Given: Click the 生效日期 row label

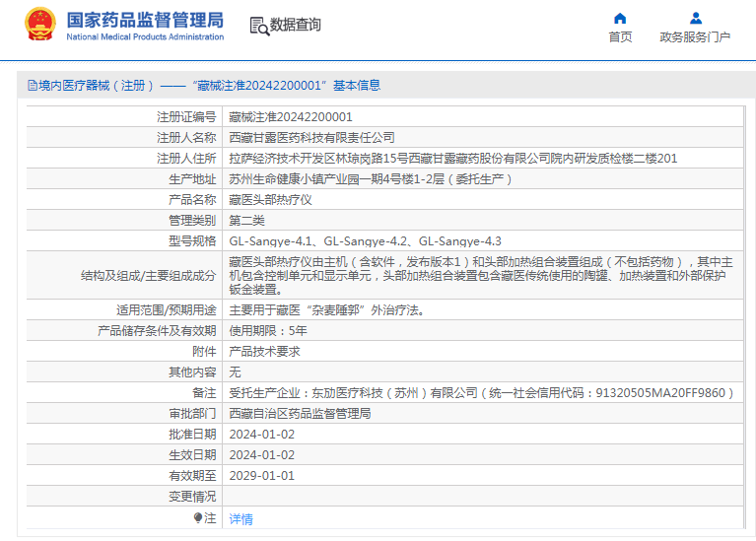Looking at the screenshot, I should tap(192, 455).
